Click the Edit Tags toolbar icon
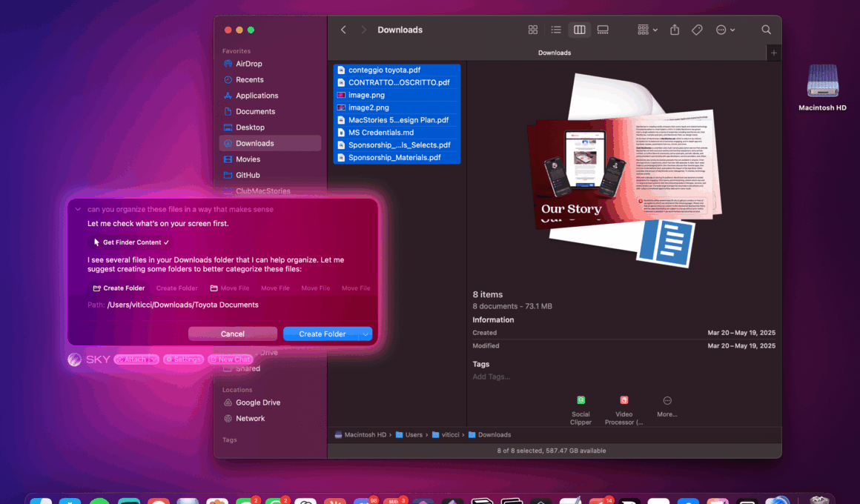860x504 pixels. tap(697, 30)
